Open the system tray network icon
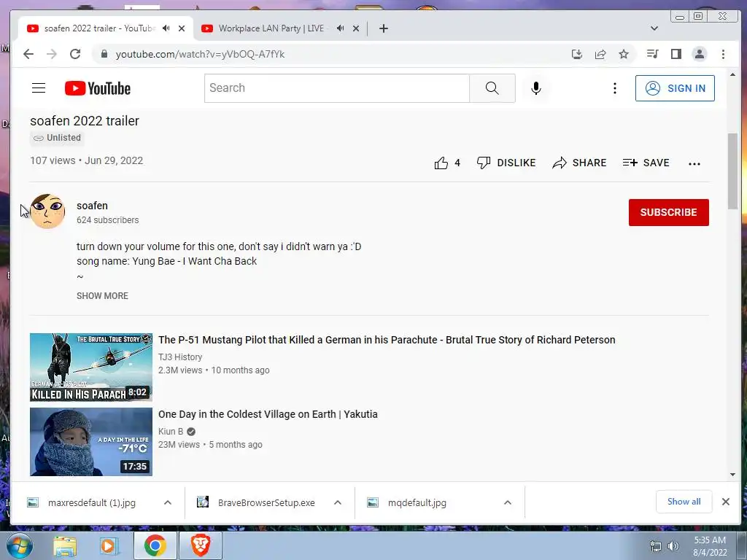 pyautogui.click(x=656, y=546)
